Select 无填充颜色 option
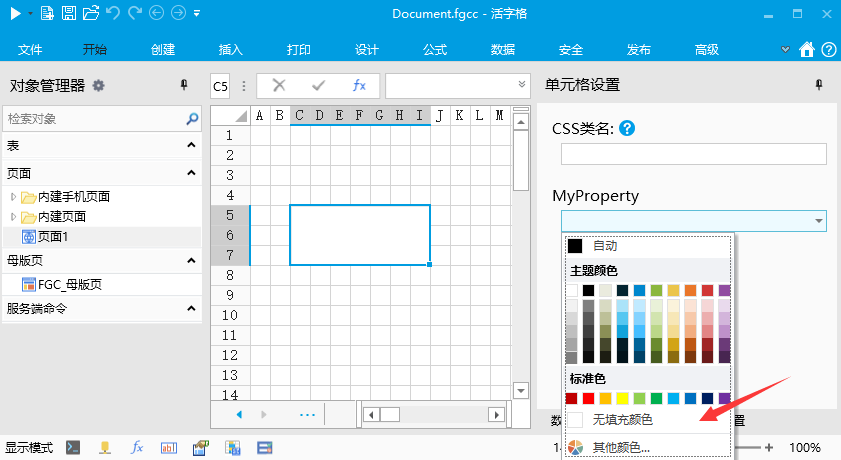 point(649,420)
